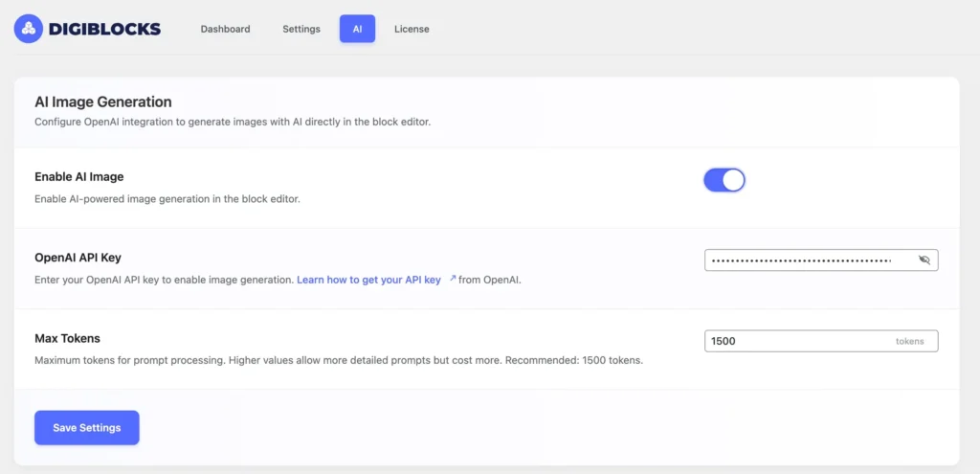Switch to the Settings tab
This screenshot has height=474, width=980.
click(301, 29)
